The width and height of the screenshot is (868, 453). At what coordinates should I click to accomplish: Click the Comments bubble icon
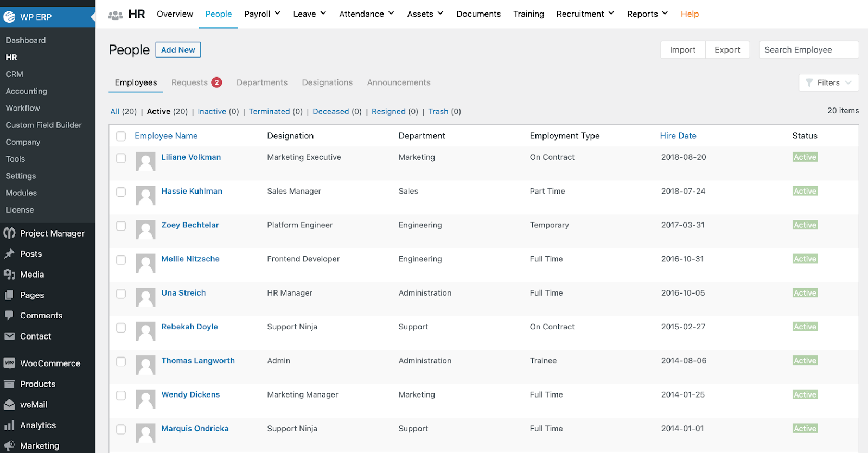pyautogui.click(x=9, y=315)
